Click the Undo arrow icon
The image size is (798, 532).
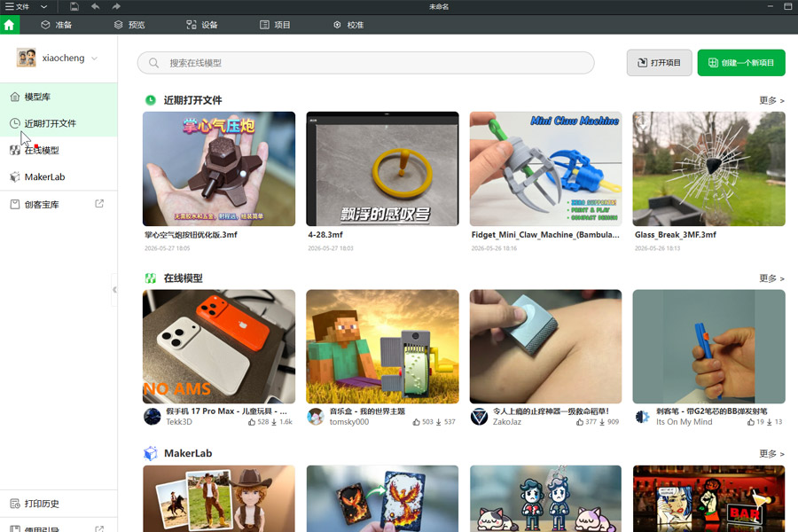point(95,6)
